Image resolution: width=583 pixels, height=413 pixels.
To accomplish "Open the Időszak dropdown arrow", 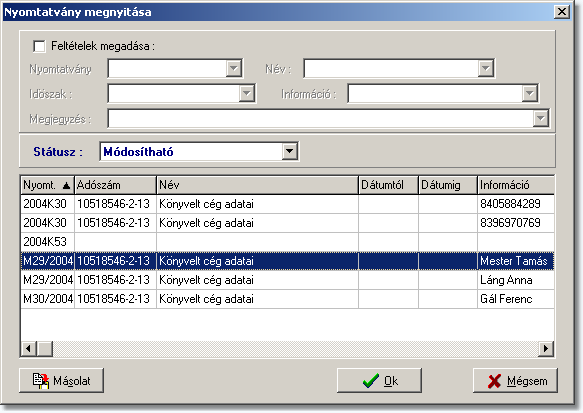I will point(247,93).
